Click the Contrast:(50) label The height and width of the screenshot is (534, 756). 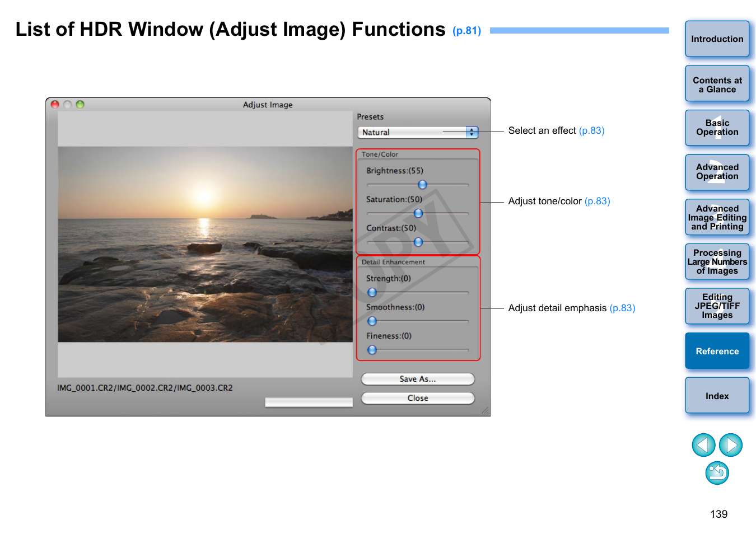[391, 228]
